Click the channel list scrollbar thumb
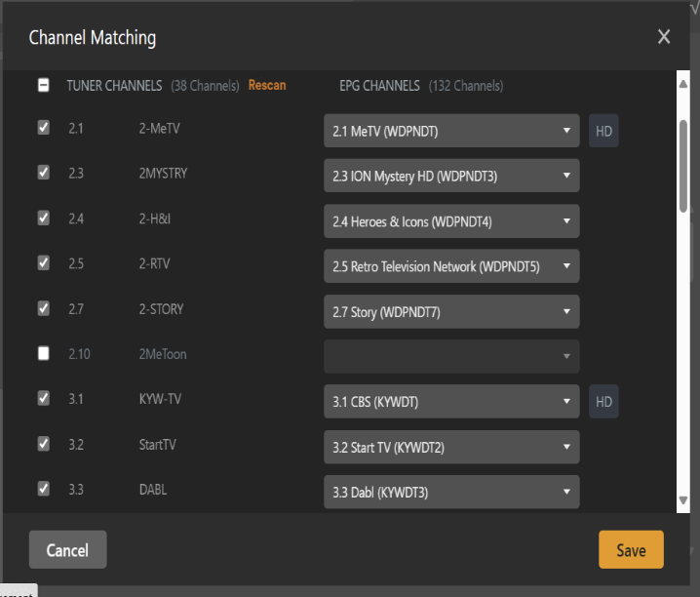This screenshot has width=700, height=597. pos(683,166)
